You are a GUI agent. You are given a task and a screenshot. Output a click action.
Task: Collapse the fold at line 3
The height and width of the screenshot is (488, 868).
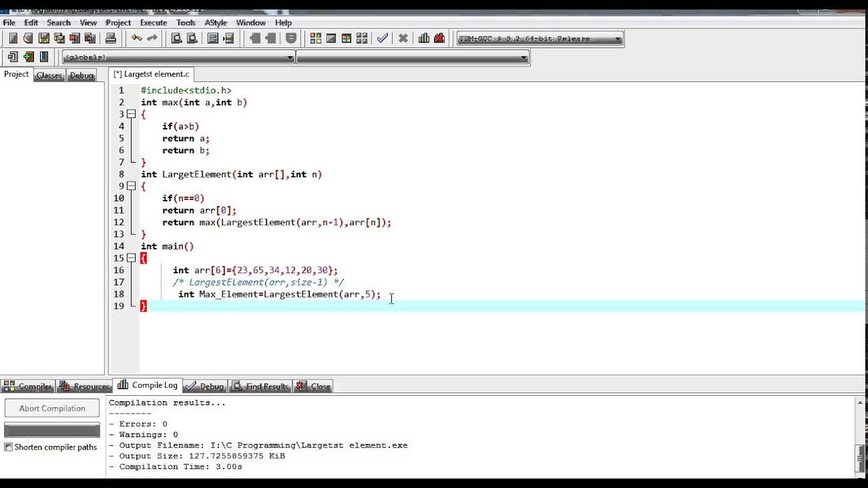pos(132,114)
